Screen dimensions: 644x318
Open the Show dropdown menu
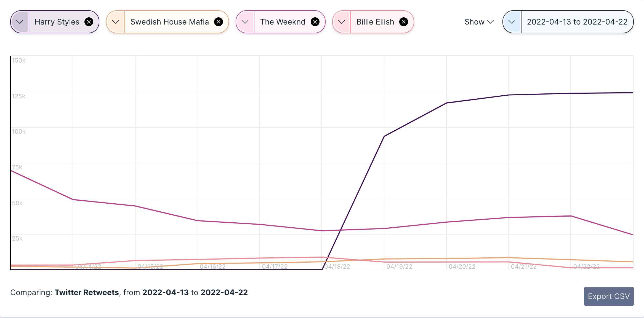point(479,22)
